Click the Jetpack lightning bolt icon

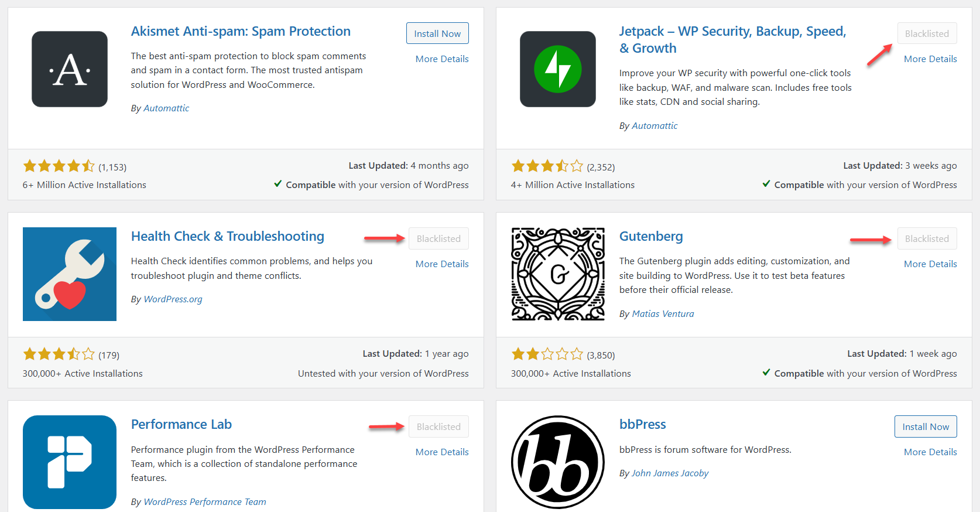558,69
